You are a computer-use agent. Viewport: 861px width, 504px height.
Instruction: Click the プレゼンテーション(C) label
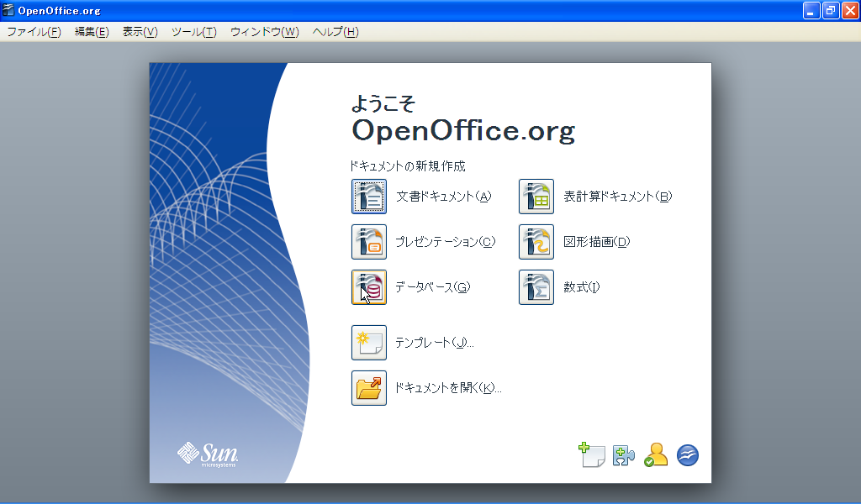pos(446,242)
